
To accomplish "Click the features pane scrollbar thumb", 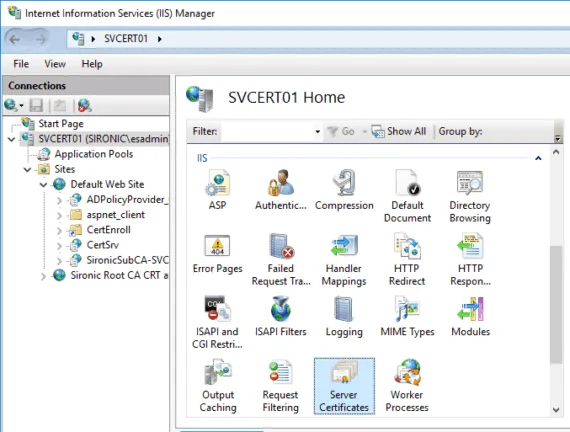I will click(x=556, y=304).
